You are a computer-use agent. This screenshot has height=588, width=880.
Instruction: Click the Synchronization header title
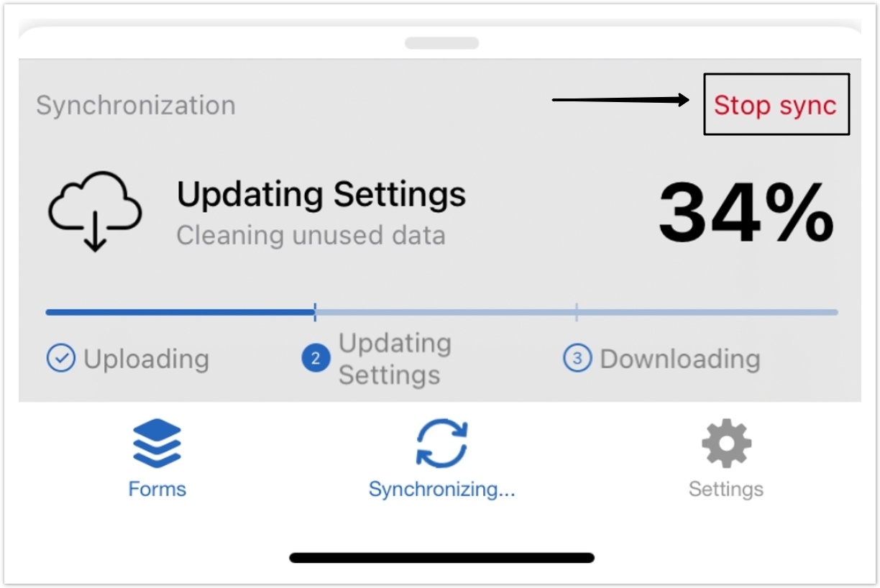[136, 106]
